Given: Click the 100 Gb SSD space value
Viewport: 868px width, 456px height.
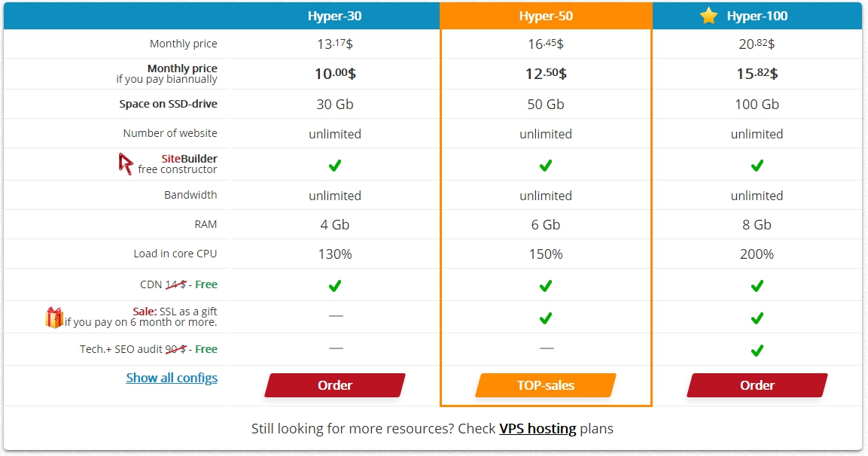Looking at the screenshot, I should click(x=757, y=104).
